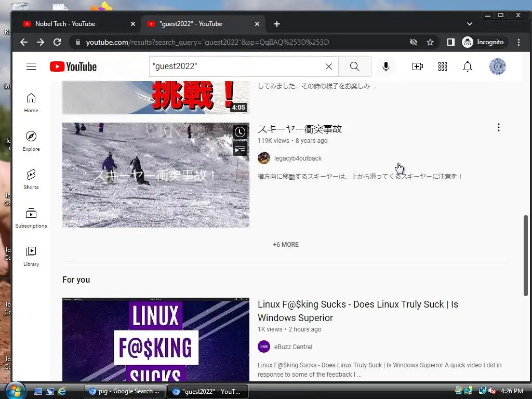Open the notifications bell
Viewport: 532px width, 399px height.
click(468, 66)
